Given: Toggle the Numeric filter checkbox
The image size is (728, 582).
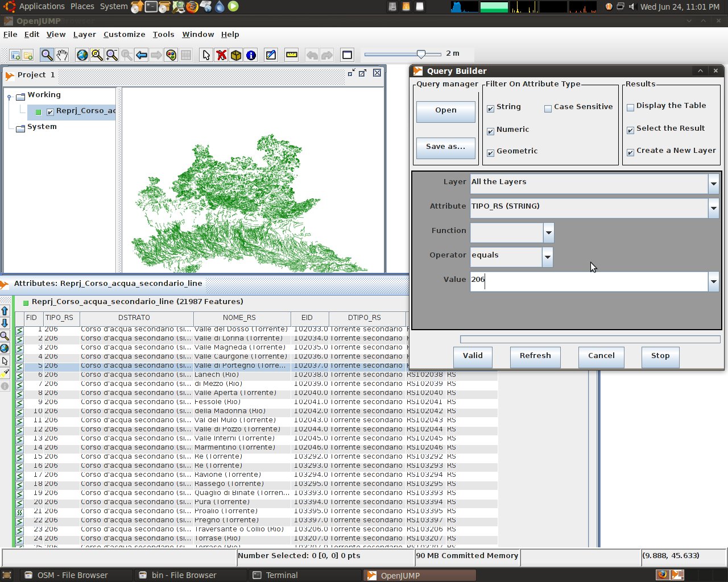Looking at the screenshot, I should tap(490, 131).
